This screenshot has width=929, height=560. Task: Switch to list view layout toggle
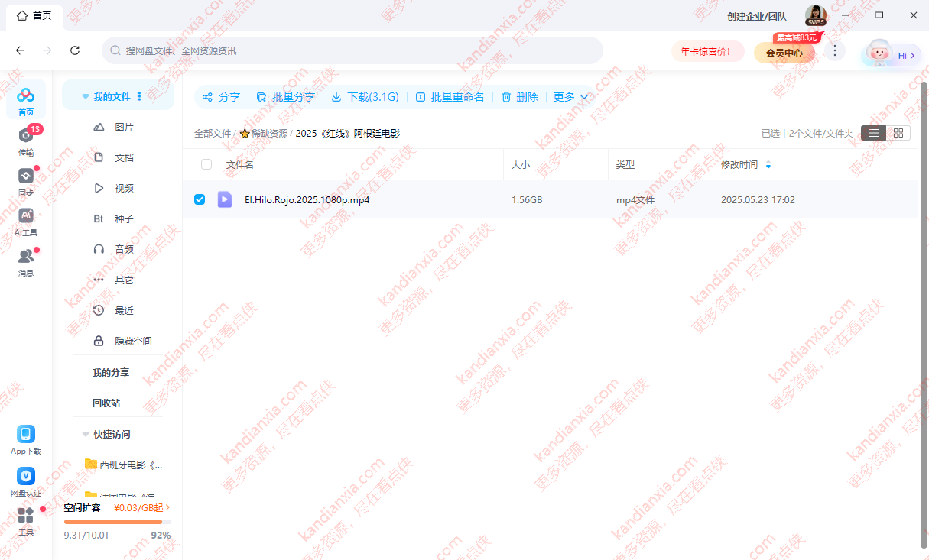(x=874, y=133)
